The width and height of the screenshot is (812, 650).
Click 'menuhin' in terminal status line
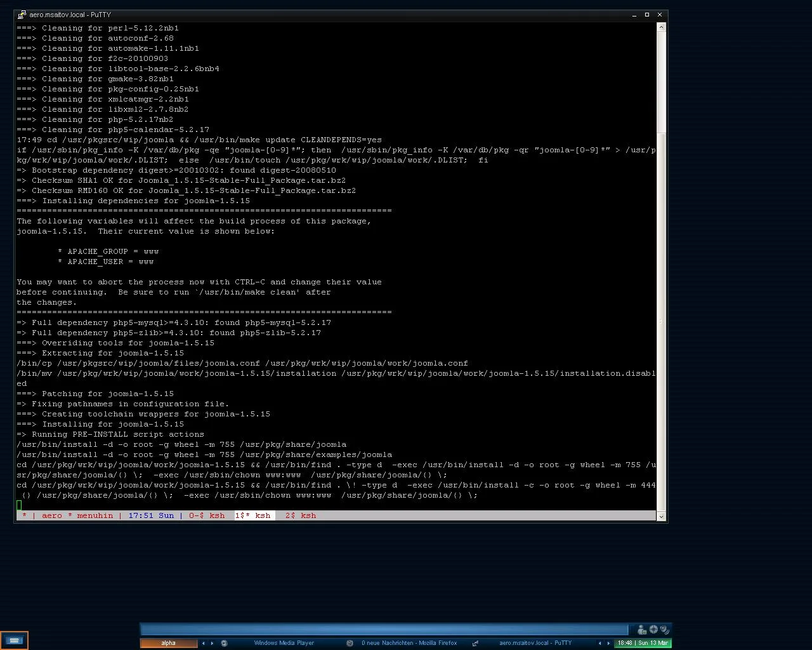(x=95, y=515)
